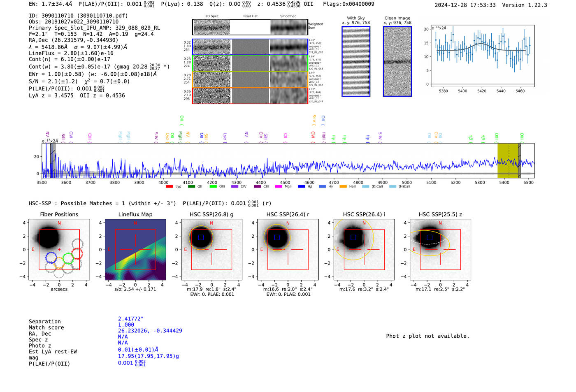Click the "Phot z plot not available." message
Viewport: 576px width, 392px height.
427,336
